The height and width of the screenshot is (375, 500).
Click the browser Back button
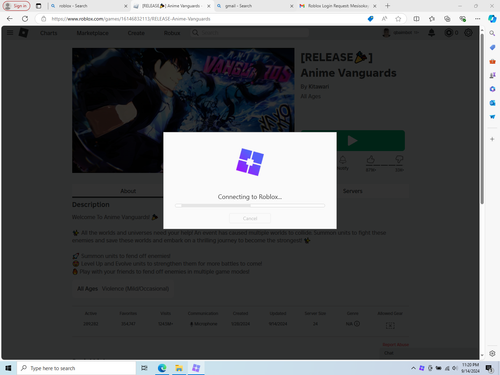click(x=10, y=19)
